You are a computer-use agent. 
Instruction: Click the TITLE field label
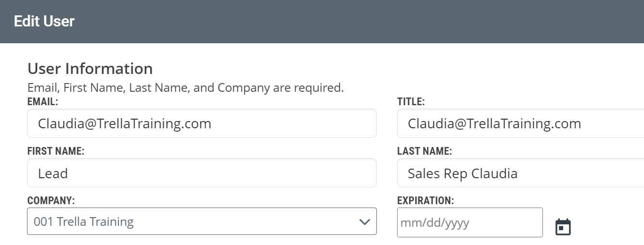pos(411,102)
